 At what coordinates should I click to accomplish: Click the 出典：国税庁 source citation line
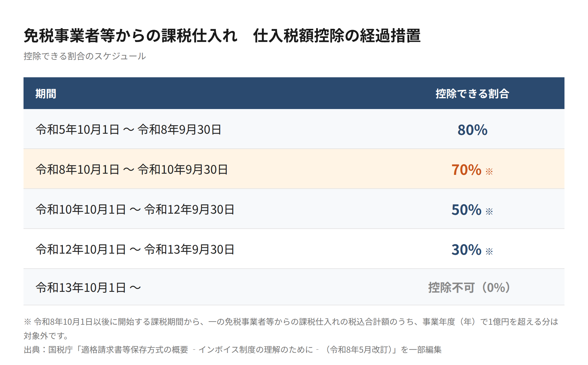click(x=233, y=349)
